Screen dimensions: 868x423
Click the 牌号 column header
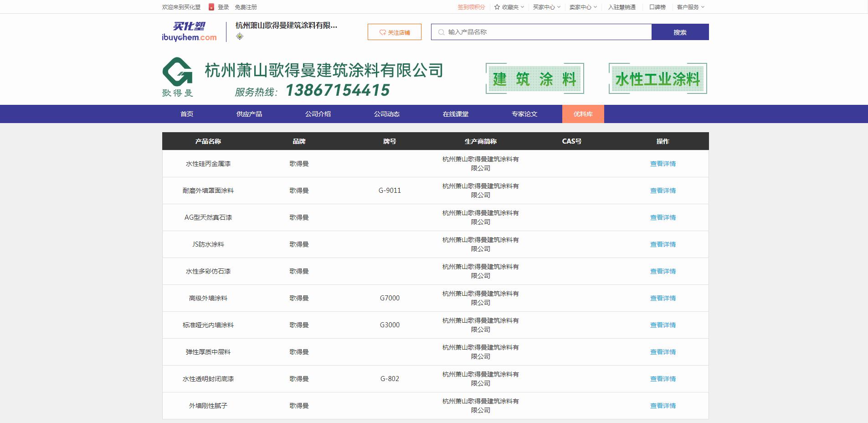(390, 141)
